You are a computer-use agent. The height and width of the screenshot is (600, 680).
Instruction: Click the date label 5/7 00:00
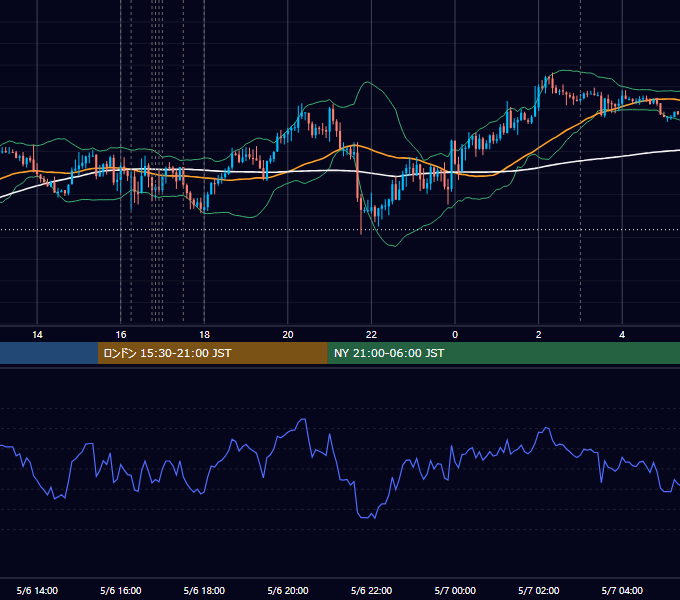tap(455, 590)
